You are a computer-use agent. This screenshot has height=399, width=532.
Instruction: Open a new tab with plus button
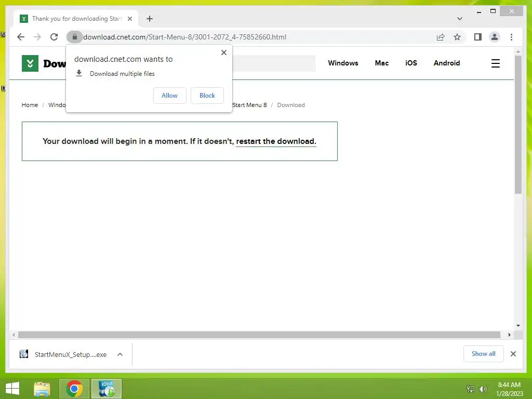[x=150, y=19]
